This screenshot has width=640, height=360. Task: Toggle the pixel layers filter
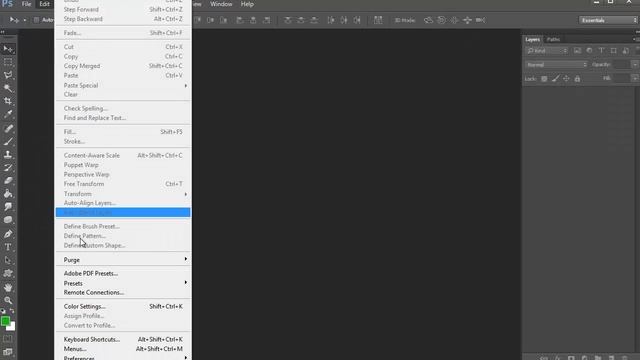(577, 51)
